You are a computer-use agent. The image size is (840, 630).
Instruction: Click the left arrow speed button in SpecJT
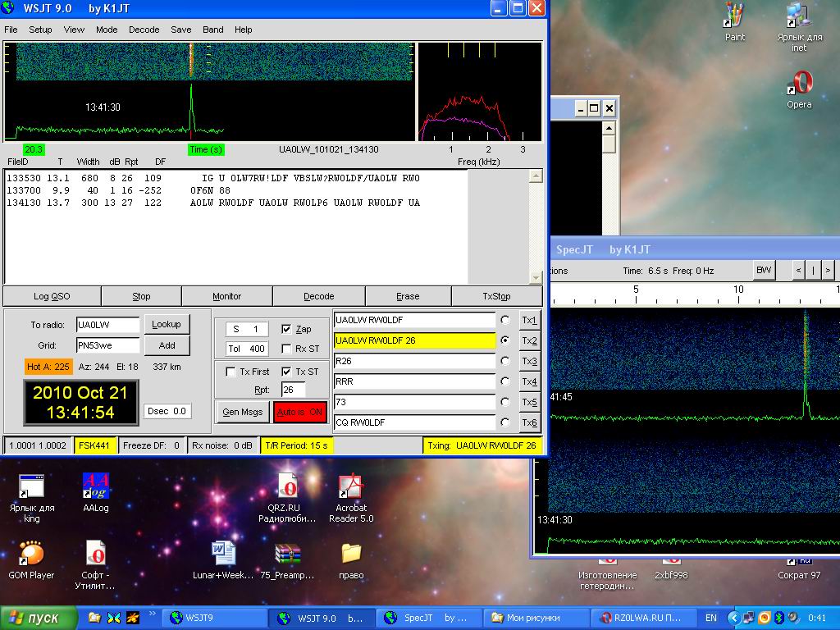(x=798, y=271)
